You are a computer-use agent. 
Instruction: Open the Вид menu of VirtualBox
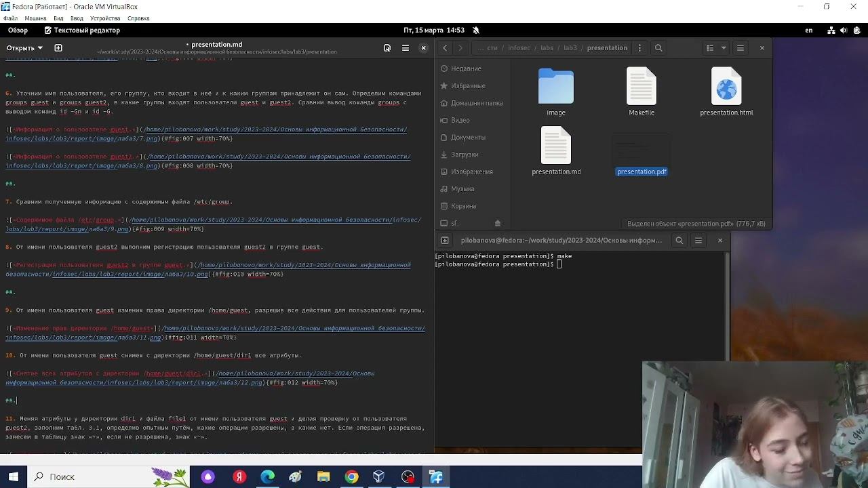(x=58, y=18)
